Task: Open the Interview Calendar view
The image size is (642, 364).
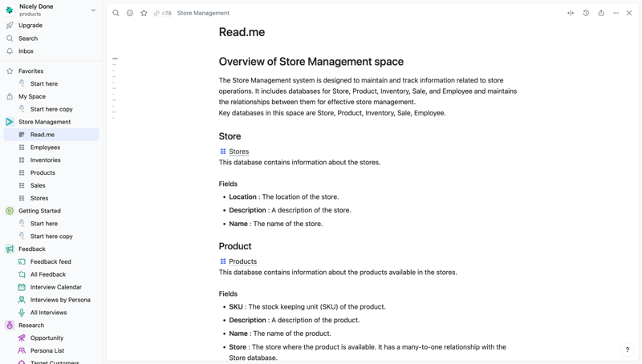Action: (55, 287)
